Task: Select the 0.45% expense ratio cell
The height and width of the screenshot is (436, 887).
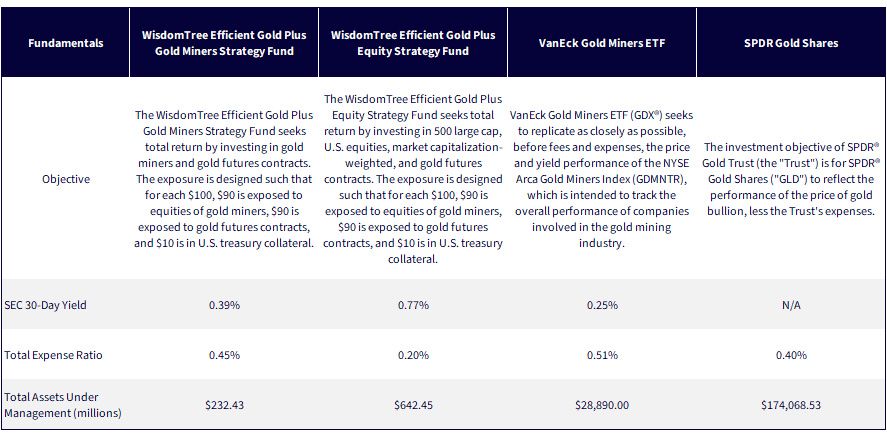Action: point(224,355)
